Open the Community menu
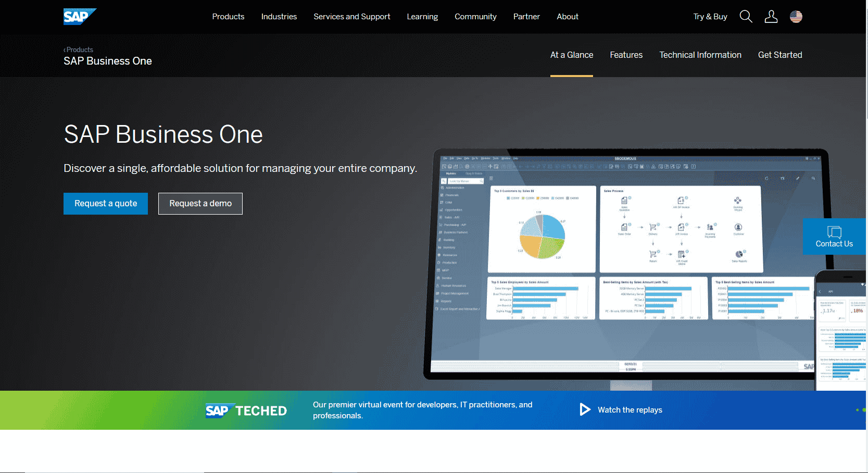This screenshot has height=473, width=868. click(475, 17)
